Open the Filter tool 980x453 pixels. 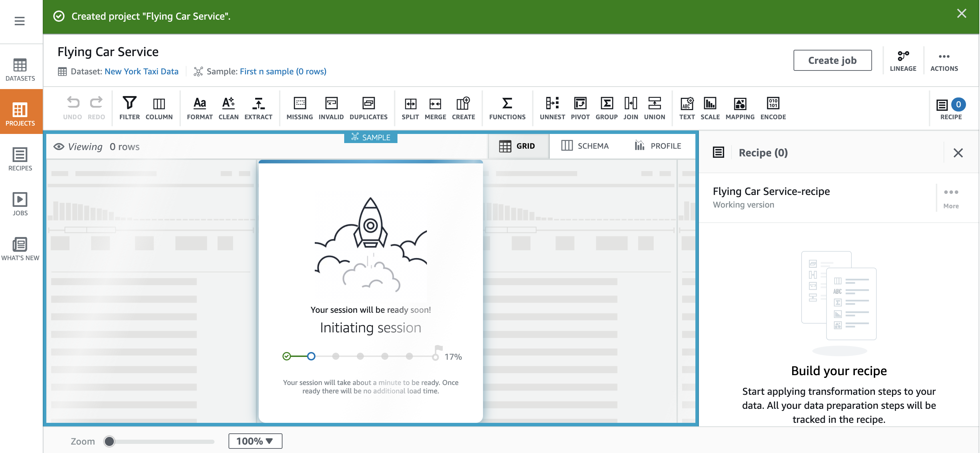[129, 108]
